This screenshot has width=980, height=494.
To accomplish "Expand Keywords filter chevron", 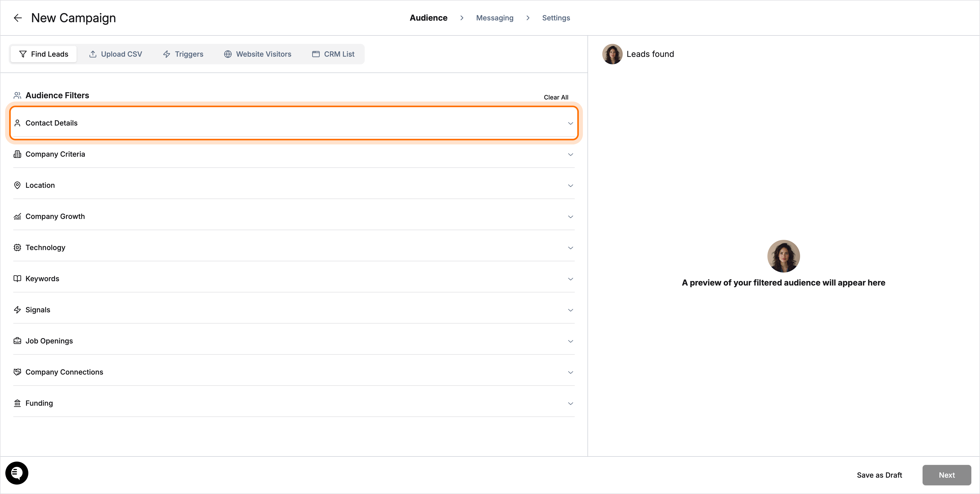I will click(x=570, y=279).
